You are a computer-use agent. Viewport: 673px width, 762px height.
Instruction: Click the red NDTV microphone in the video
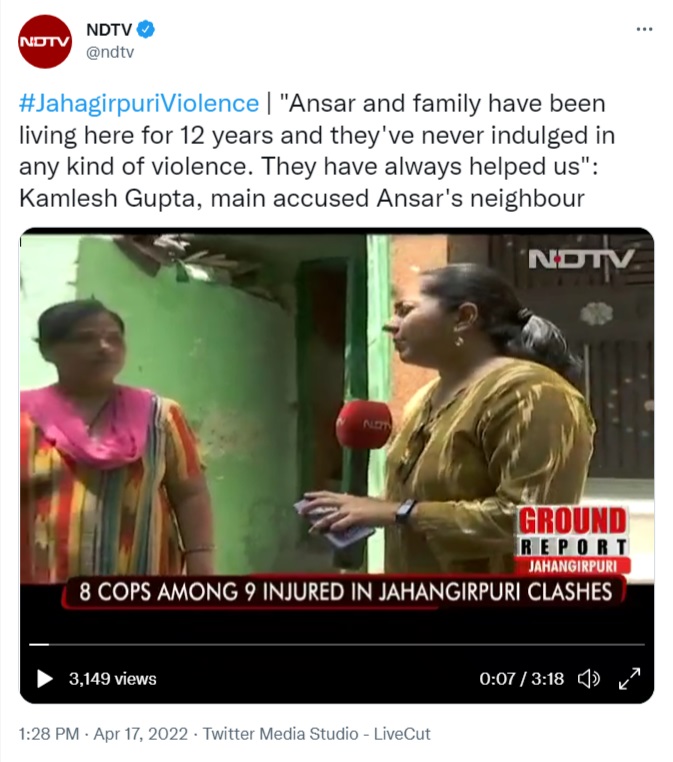[x=364, y=425]
